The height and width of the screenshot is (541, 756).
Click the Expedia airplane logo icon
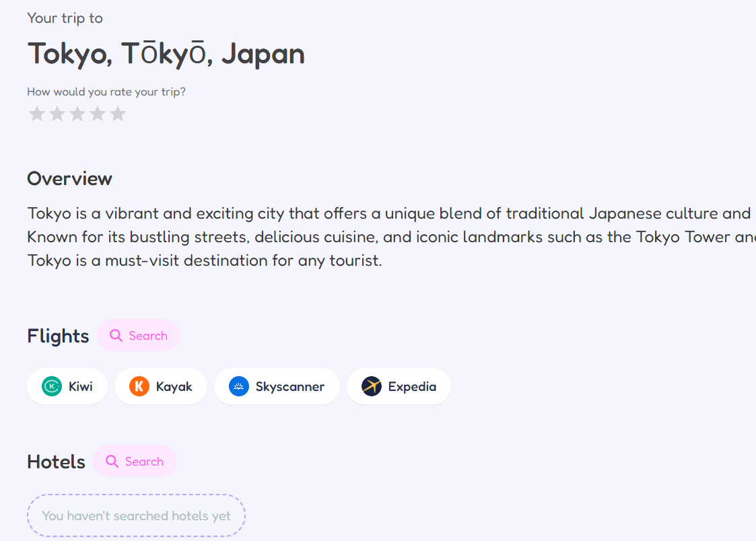372,386
